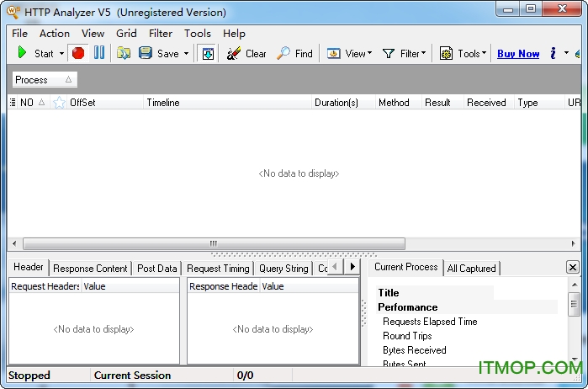Click the Received column header
The width and height of the screenshot is (588, 389).
point(489,102)
